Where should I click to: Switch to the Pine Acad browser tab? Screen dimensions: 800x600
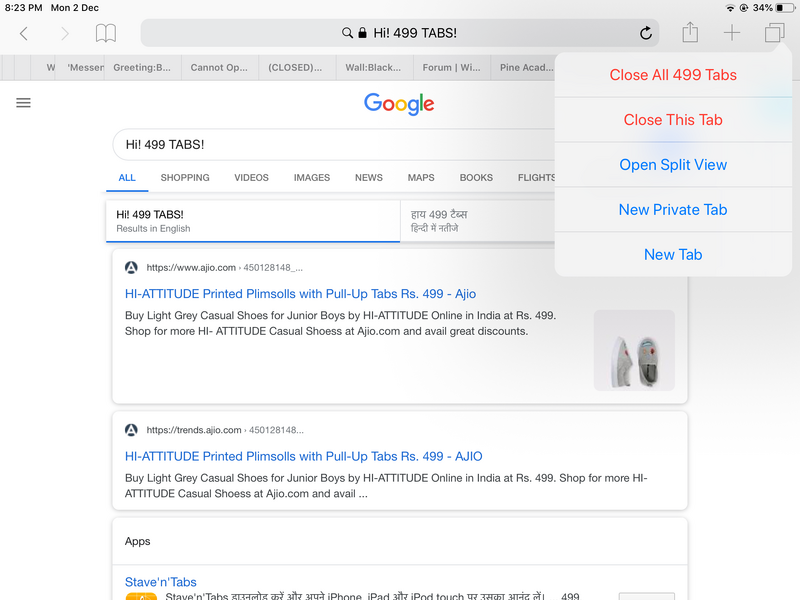tap(528, 67)
